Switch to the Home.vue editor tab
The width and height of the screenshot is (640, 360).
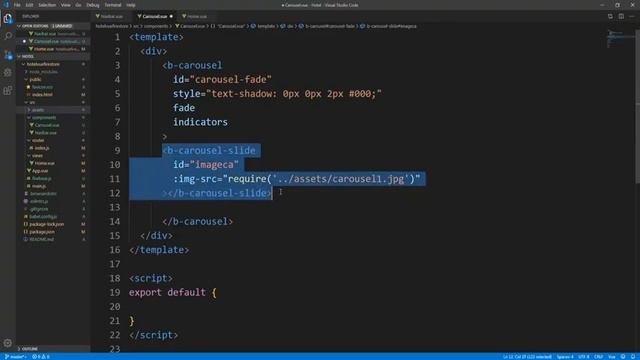[x=197, y=16]
